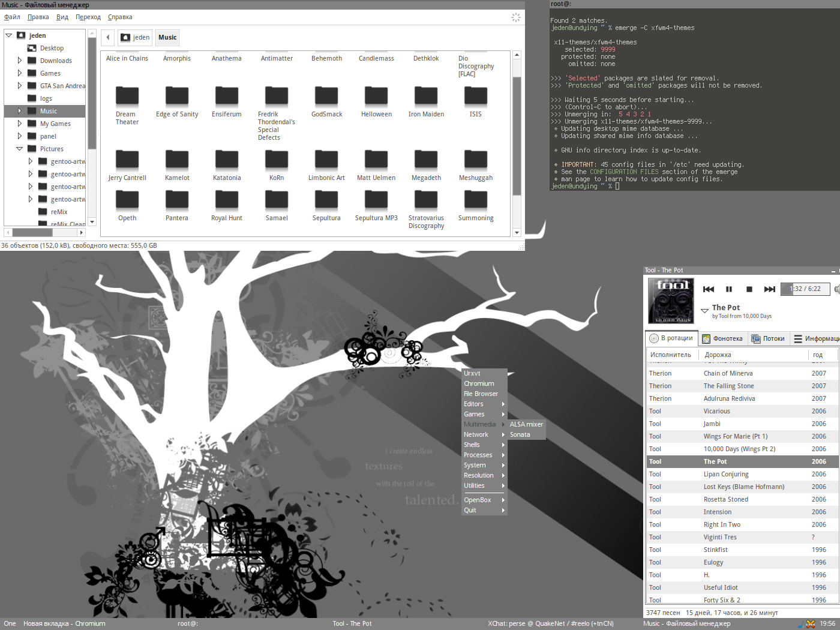Open the Вид menu
The width and height of the screenshot is (840, 630).
pyautogui.click(x=62, y=17)
